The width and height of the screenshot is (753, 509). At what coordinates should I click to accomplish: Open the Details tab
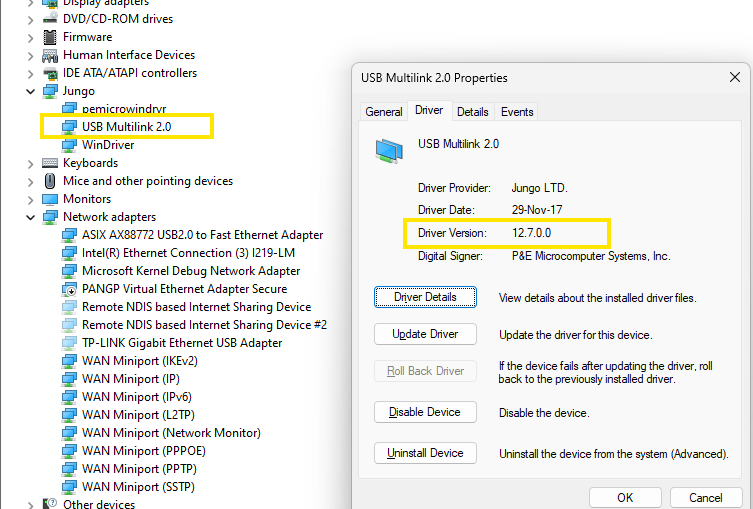pyautogui.click(x=473, y=112)
